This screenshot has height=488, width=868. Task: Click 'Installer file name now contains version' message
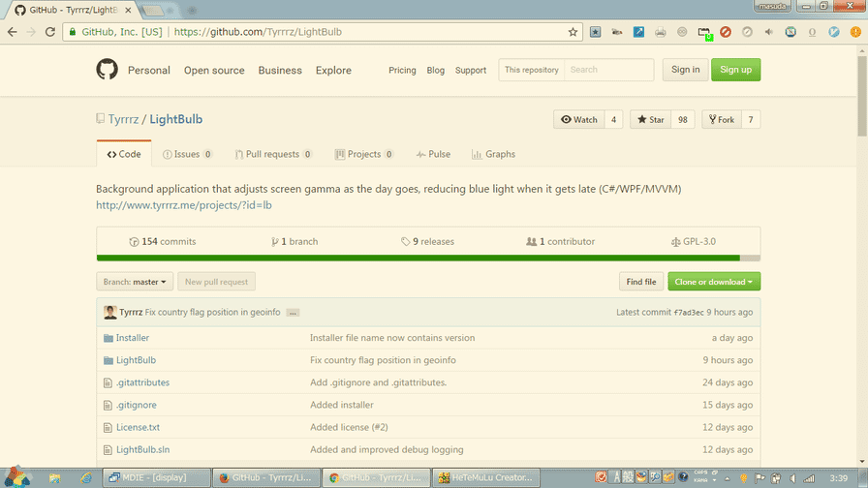click(392, 338)
